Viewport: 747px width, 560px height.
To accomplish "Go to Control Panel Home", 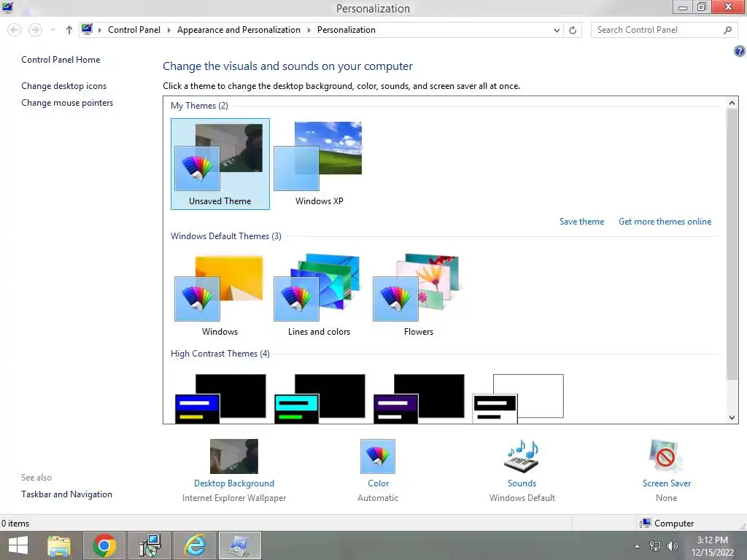I will pyautogui.click(x=61, y=60).
